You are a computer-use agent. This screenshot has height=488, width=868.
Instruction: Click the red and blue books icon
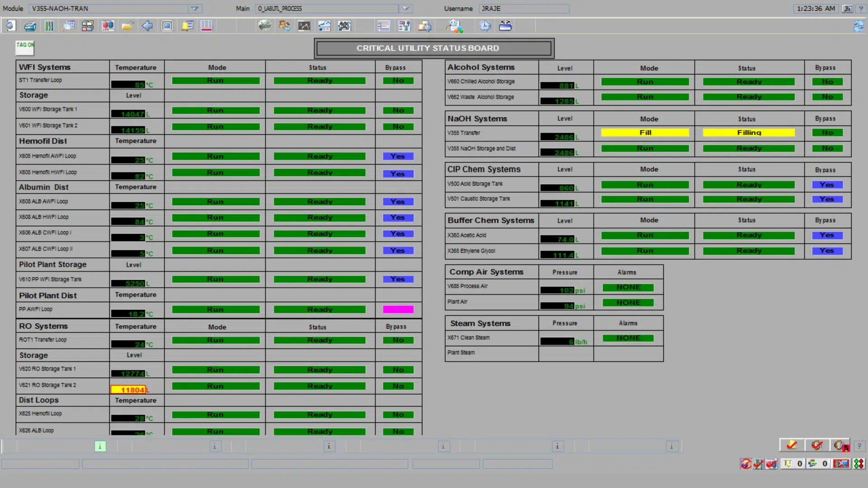tap(108, 26)
